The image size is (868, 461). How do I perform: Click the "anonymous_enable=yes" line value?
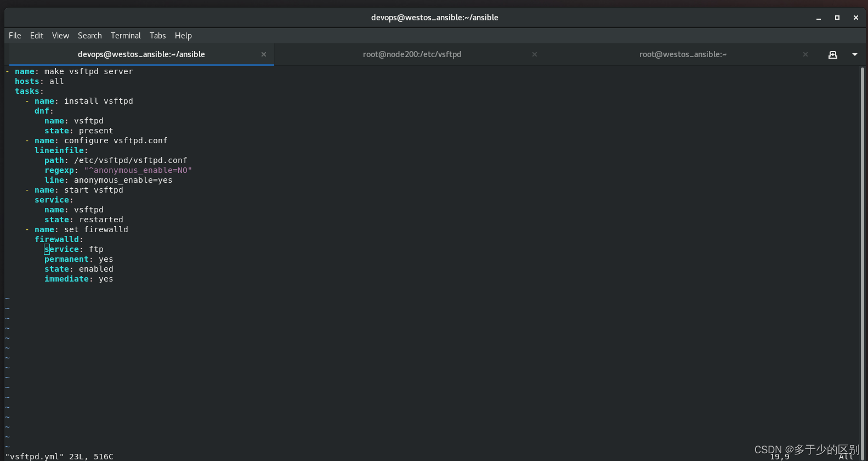[x=123, y=180]
